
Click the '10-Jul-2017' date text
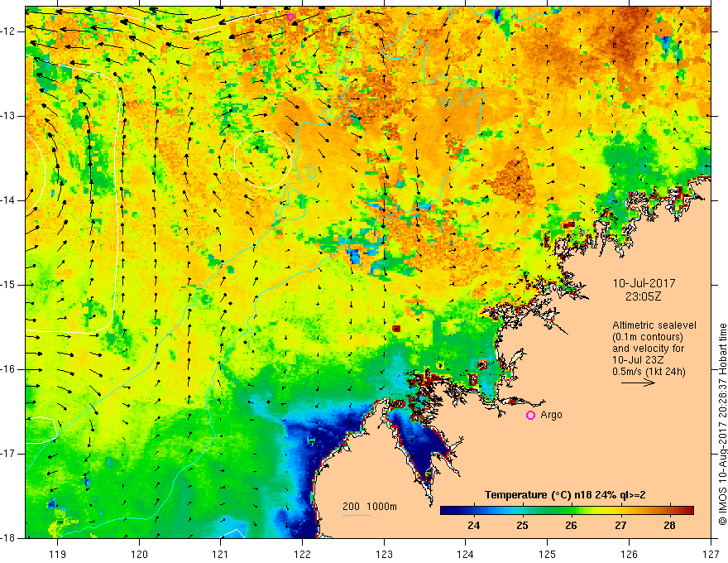[644, 283]
